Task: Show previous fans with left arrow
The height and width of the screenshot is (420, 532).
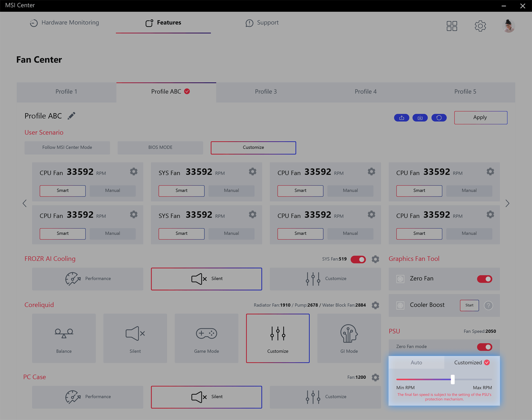Action: [25, 203]
